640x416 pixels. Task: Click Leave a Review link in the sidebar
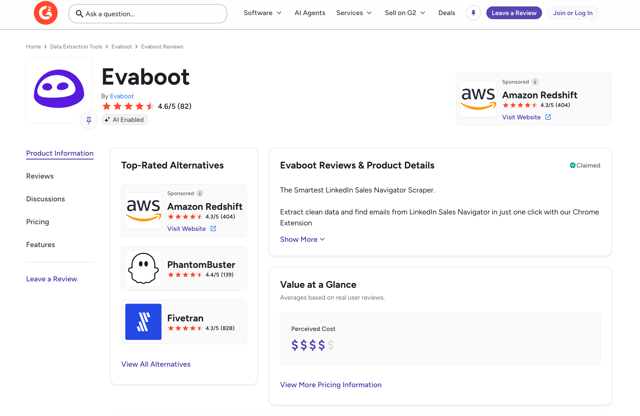coord(51,279)
